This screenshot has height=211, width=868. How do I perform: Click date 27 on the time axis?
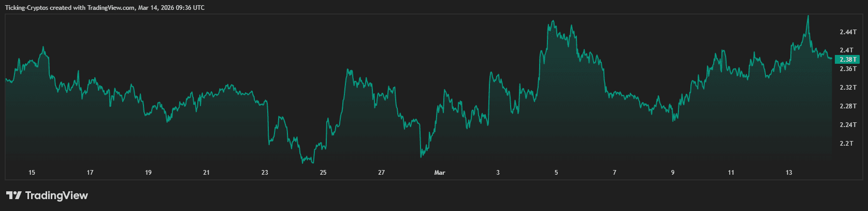pyautogui.click(x=381, y=173)
